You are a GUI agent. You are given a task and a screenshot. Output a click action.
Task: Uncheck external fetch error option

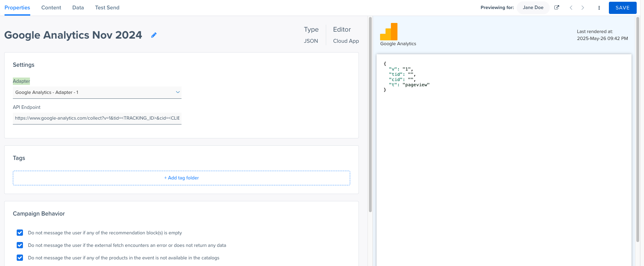click(20, 245)
